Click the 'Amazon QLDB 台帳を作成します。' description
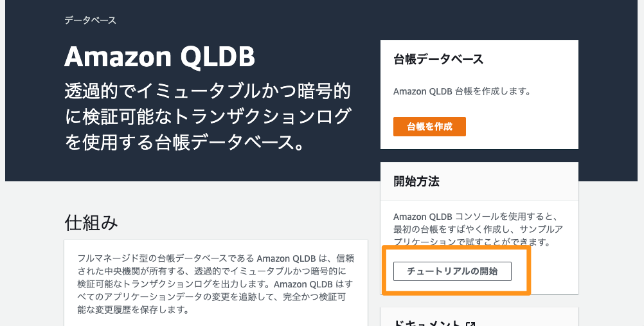This screenshot has width=644, height=326. pos(462,91)
